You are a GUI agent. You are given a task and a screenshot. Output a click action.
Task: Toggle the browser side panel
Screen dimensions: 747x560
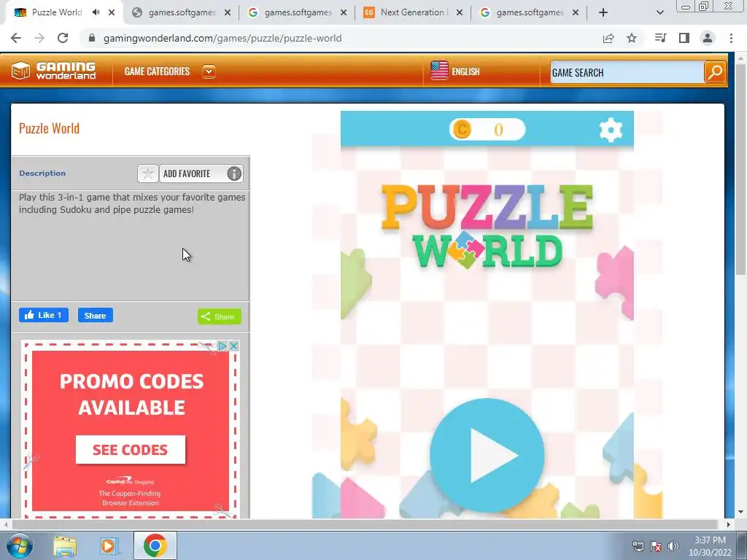684,38
